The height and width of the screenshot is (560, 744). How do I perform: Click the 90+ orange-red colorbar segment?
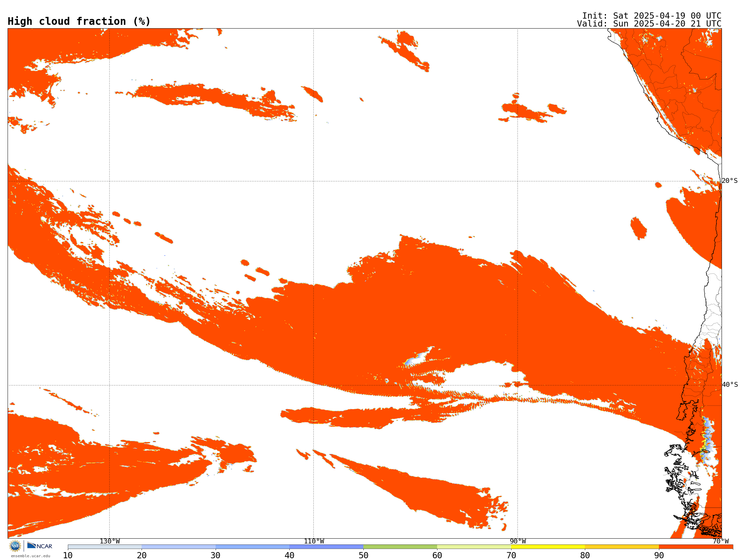pos(696,547)
